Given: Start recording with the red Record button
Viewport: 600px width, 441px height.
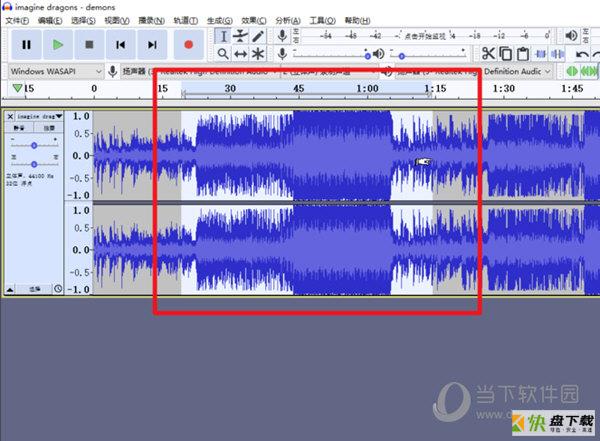Looking at the screenshot, I should coord(188,45).
